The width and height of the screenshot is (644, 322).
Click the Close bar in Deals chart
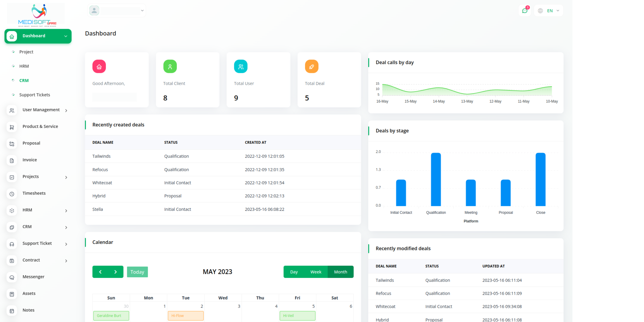(x=540, y=179)
